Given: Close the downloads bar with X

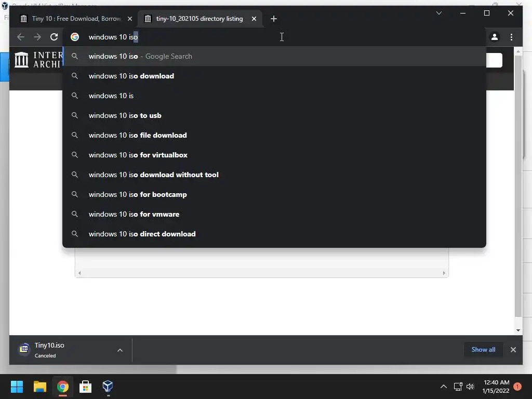Looking at the screenshot, I should [x=513, y=350].
